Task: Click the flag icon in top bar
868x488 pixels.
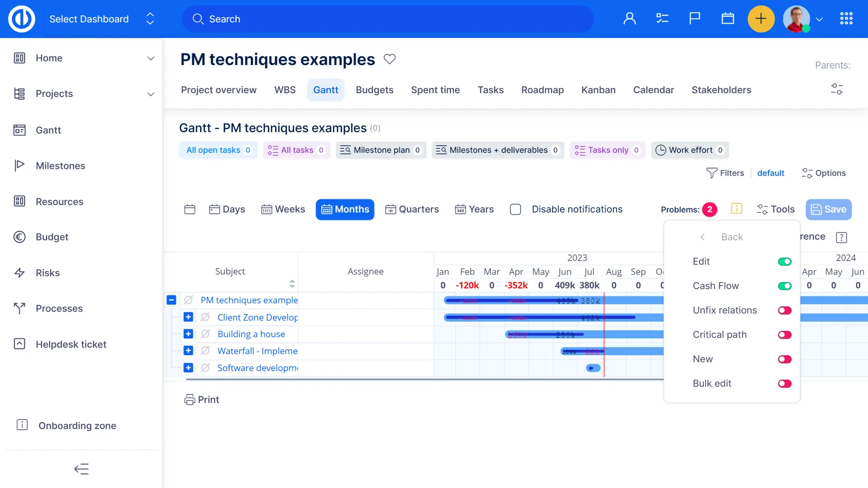Action: tap(694, 19)
